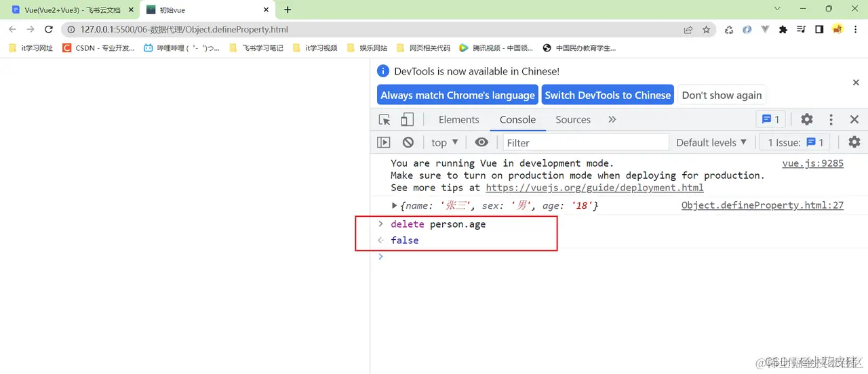This screenshot has height=374, width=868.
Task: Open the issues counter badge
Action: click(771, 119)
